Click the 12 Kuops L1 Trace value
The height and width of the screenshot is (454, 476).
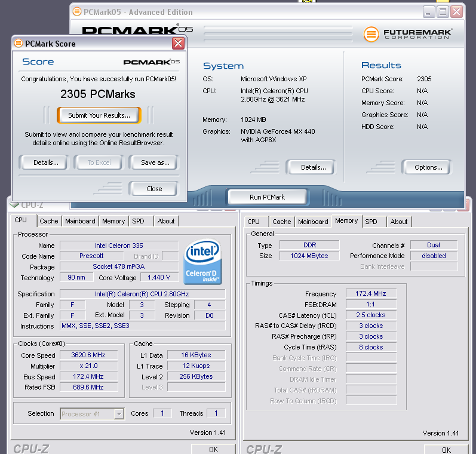click(196, 366)
